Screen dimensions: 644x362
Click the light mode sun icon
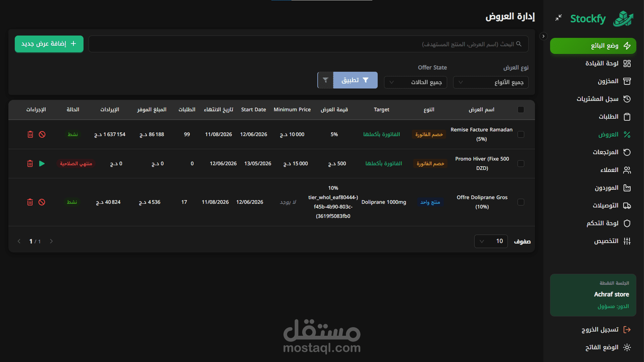[627, 347]
